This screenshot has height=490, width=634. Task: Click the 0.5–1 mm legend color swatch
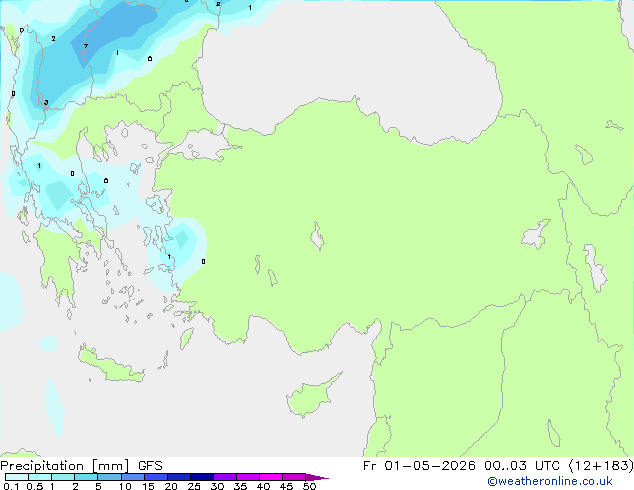pyautogui.click(x=40, y=477)
